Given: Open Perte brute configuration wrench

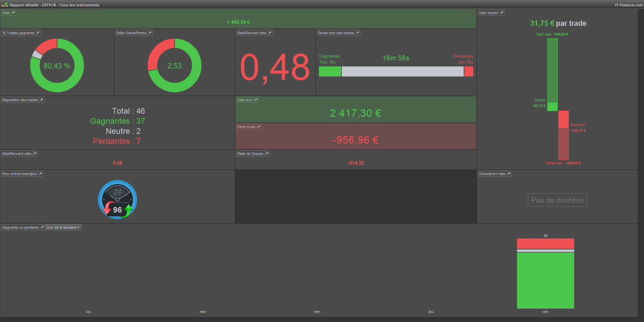Looking at the screenshot, I should [x=259, y=126].
